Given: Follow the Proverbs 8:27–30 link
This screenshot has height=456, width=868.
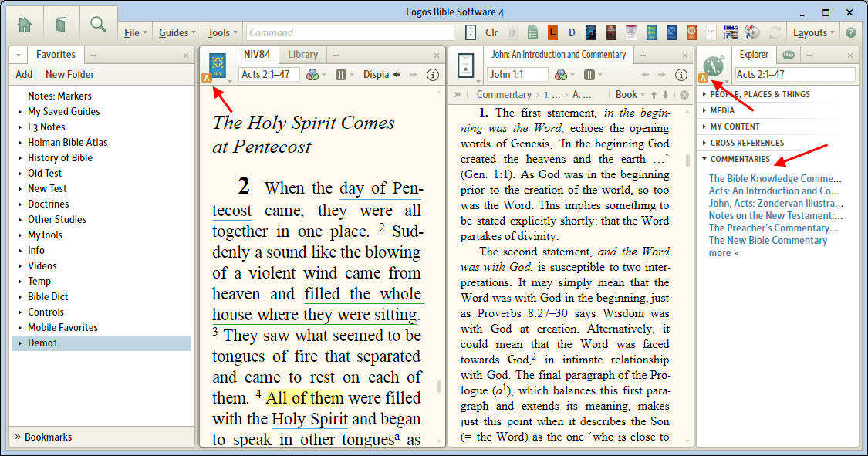Looking at the screenshot, I should [522, 313].
